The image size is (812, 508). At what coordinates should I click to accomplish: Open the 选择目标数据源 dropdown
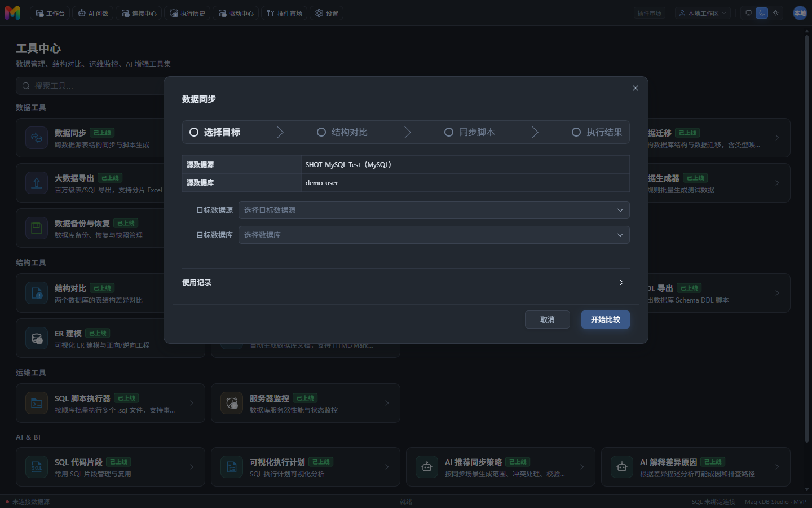pos(434,210)
